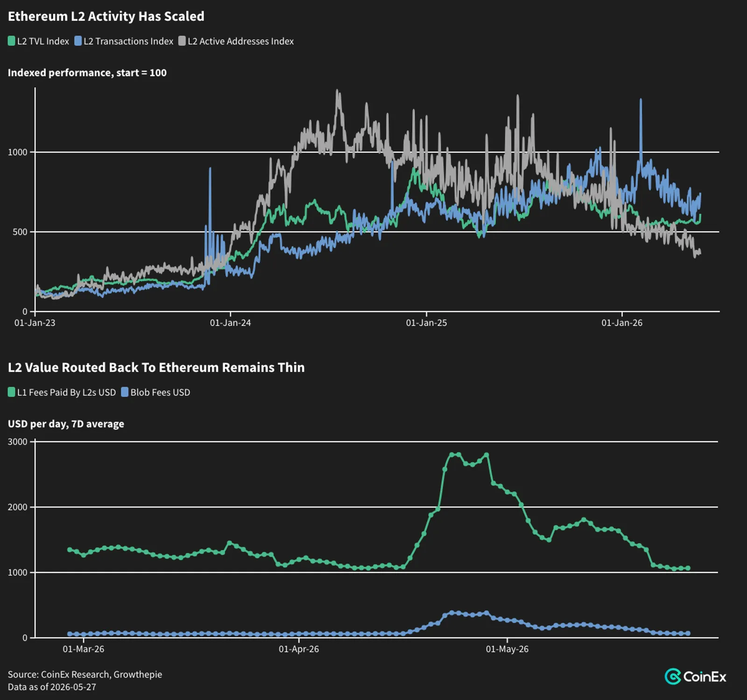Click the green L2 TVL Index legend swatch

[x=12, y=41]
